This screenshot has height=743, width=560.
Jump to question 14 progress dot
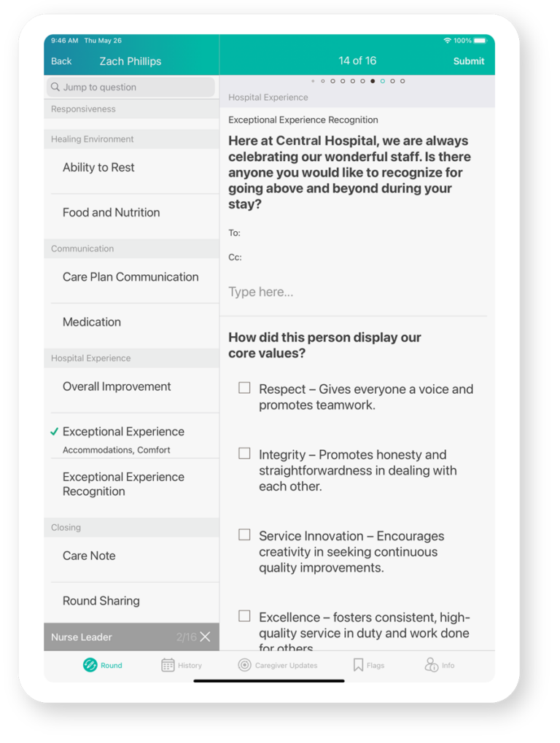tap(372, 81)
